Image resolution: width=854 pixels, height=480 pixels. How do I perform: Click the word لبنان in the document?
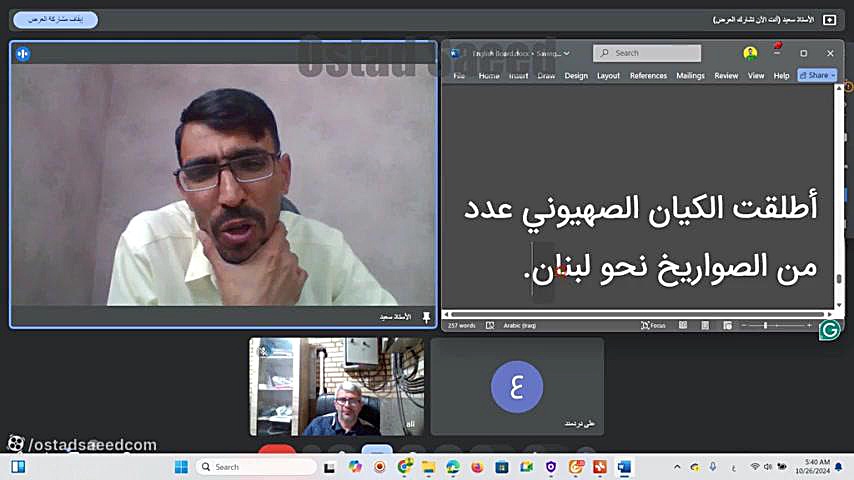click(x=561, y=268)
